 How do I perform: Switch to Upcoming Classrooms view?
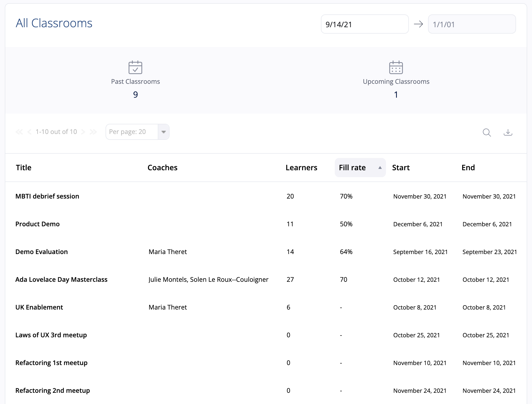(x=396, y=81)
